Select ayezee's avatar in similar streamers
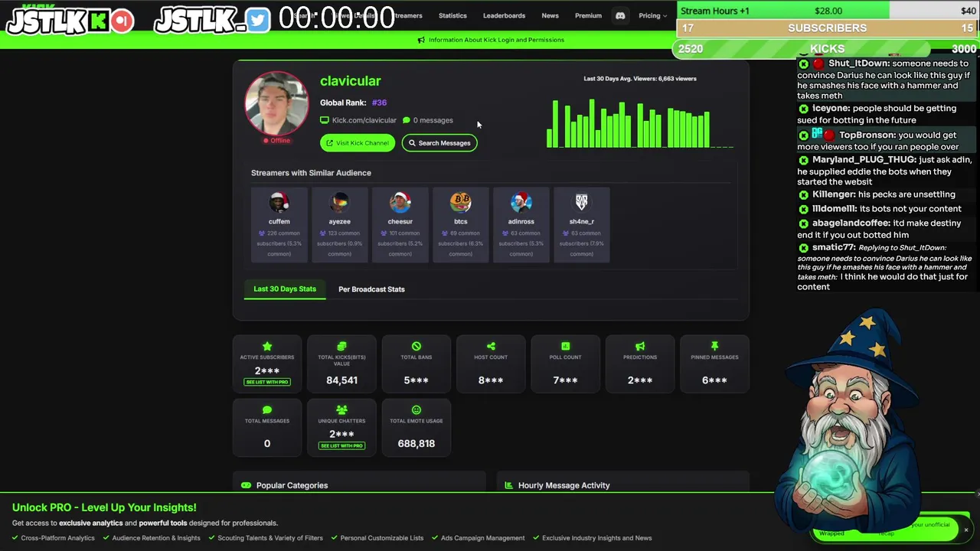Screen dimensions: 980x551 coord(339,202)
